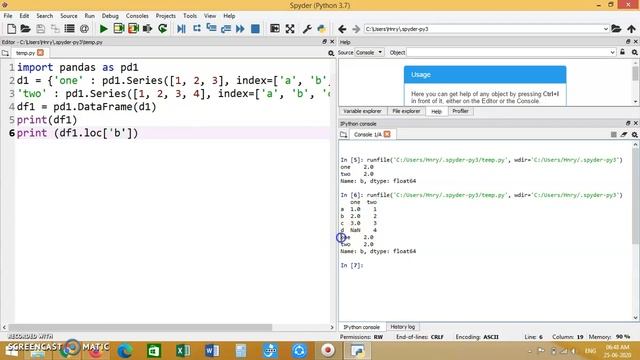
Task: Open the Browse tabs list icon
Action: 69,29
